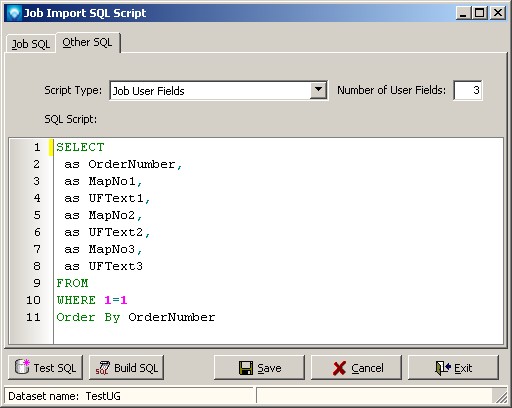Click the Build SQL script icon
Screen dimensions: 512x408
coord(103,368)
